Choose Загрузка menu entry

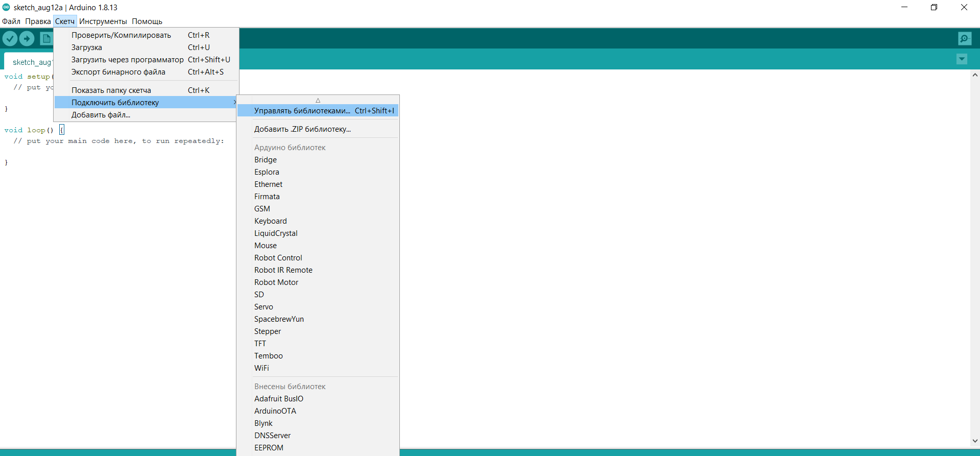(x=147, y=47)
